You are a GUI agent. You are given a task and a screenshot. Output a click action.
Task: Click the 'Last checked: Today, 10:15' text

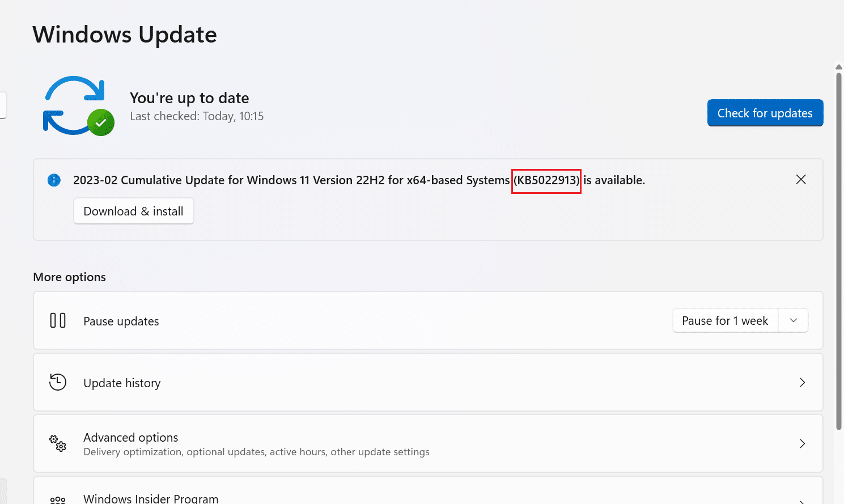[x=197, y=116]
